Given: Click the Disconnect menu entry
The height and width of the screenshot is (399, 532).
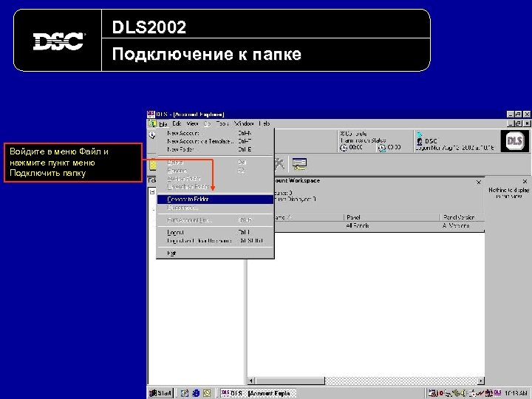Looking at the screenshot, I should click(x=215, y=208).
